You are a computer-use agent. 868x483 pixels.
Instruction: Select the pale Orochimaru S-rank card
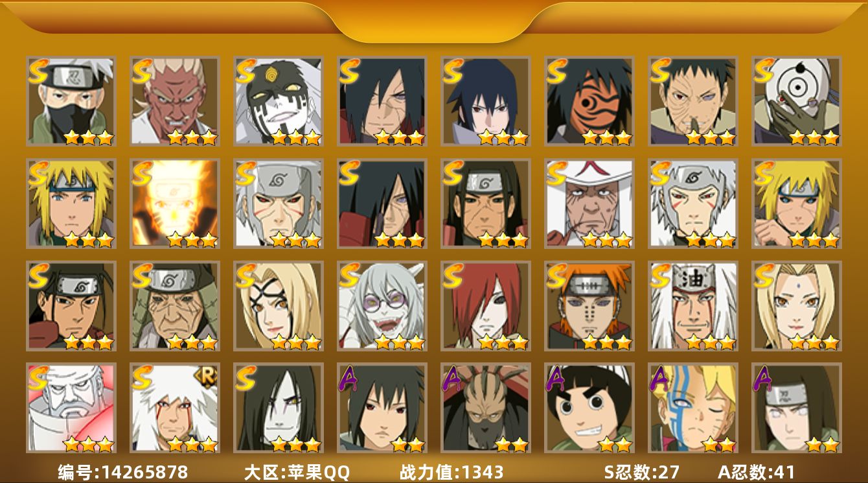point(278,408)
